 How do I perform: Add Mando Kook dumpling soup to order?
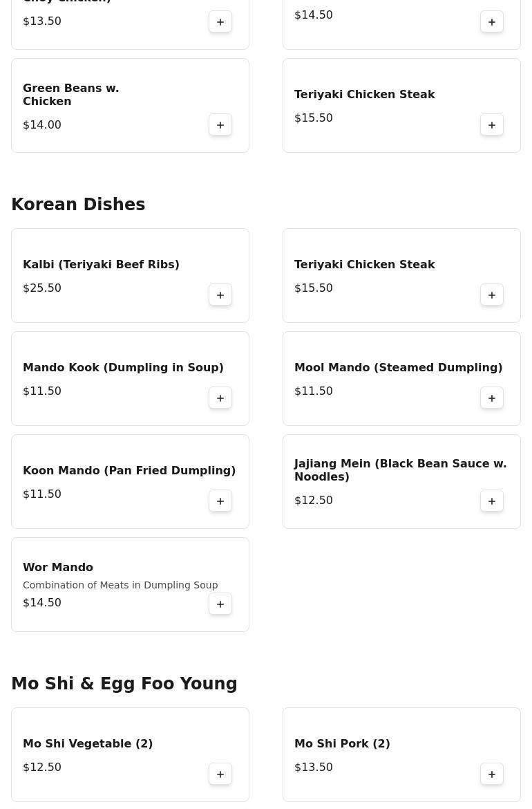pyautogui.click(x=220, y=398)
